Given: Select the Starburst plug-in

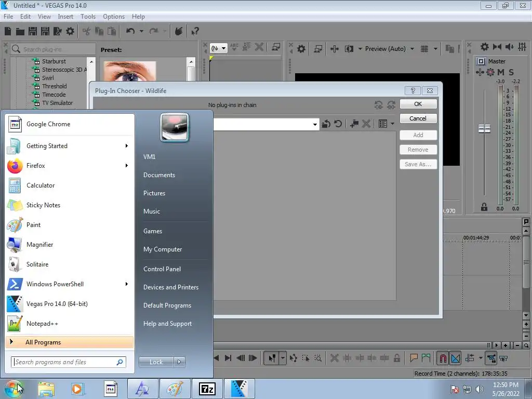Looking at the screenshot, I should (54, 61).
